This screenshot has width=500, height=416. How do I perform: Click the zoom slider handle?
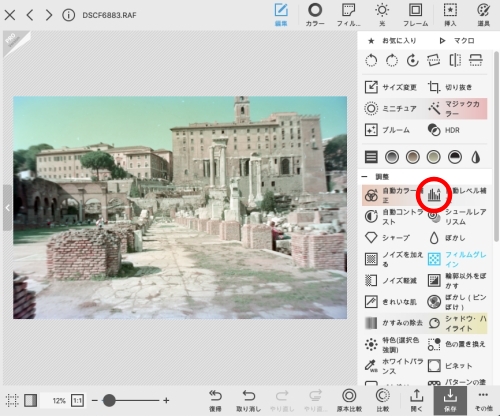click(x=109, y=400)
